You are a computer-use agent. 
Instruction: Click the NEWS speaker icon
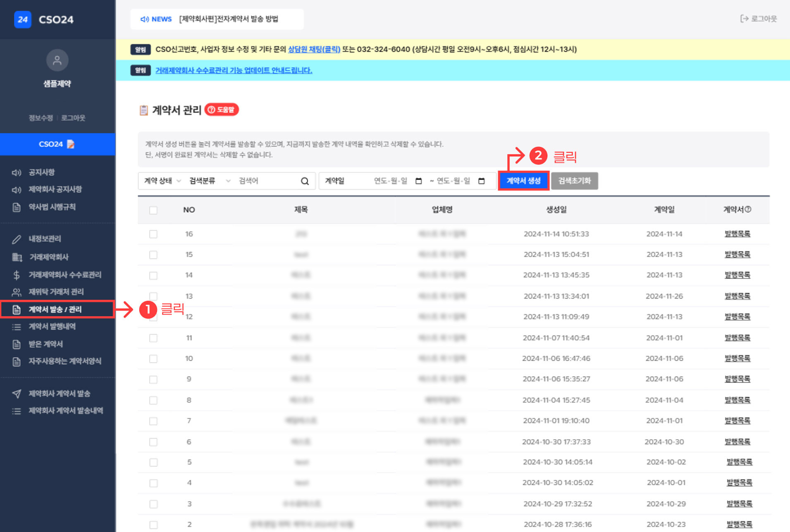click(144, 19)
